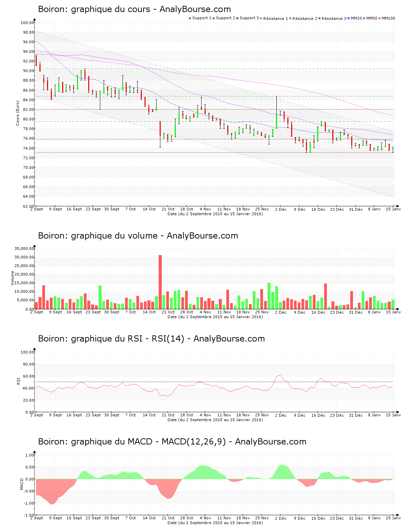Click the Résistance 3 legend entry
This screenshot has height=532, width=412.
tap(334, 19)
